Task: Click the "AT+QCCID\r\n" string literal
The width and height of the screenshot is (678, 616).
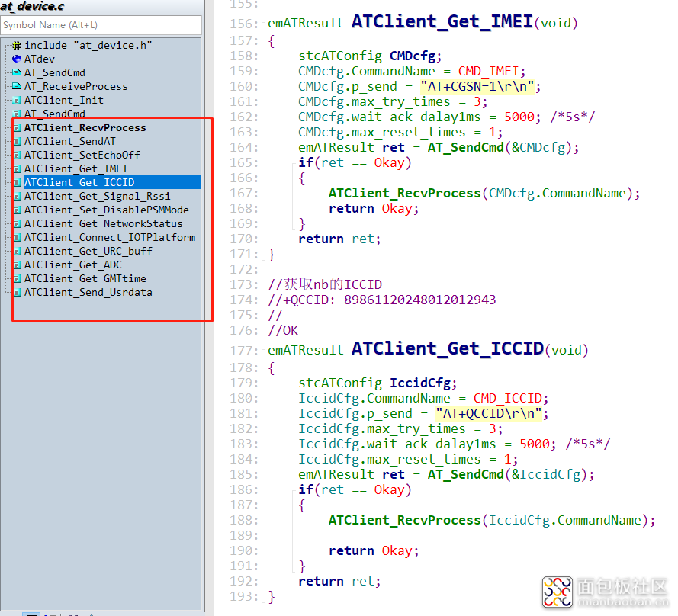Action: point(489,414)
